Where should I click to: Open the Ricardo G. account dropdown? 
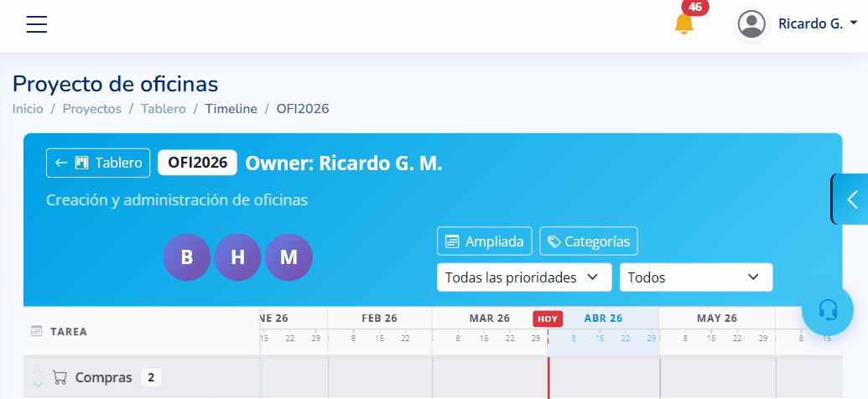click(818, 23)
